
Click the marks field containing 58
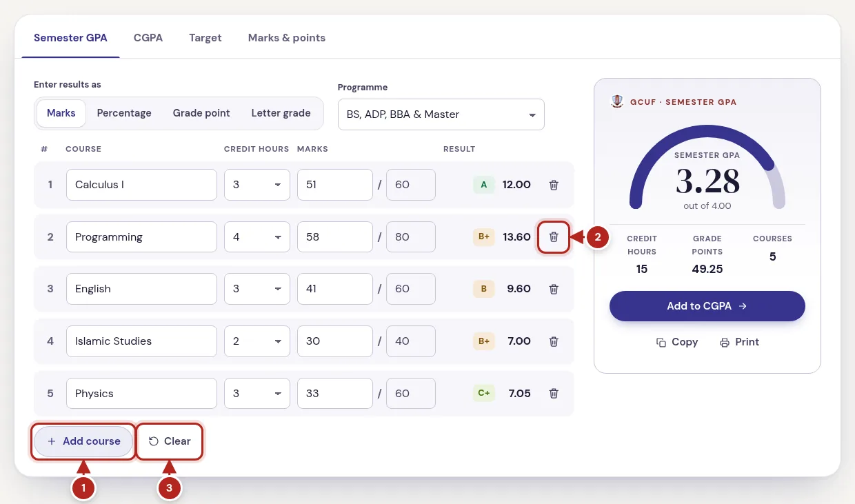(x=335, y=237)
